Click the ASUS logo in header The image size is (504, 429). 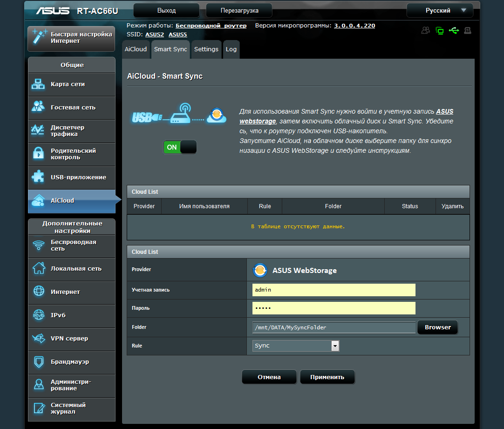pos(53,11)
